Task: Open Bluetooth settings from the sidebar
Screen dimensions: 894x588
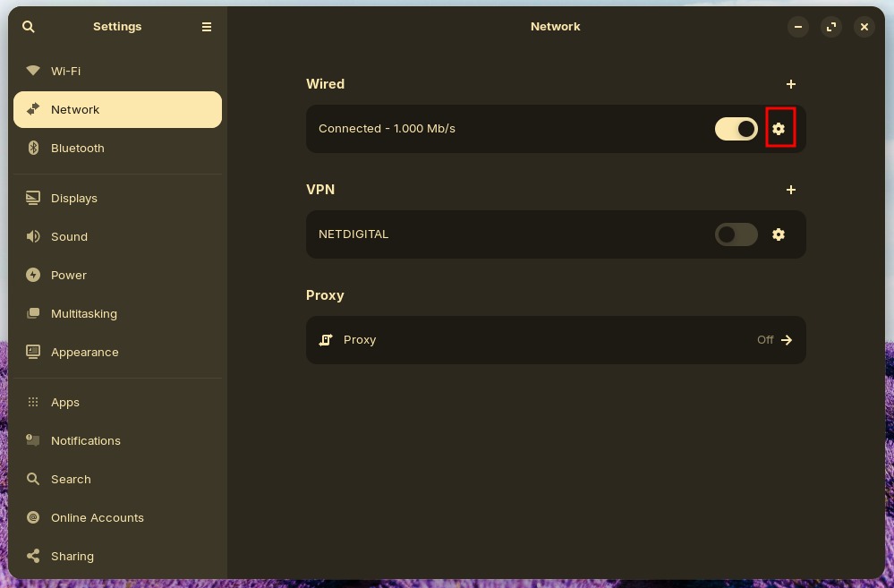Action: pyautogui.click(x=77, y=148)
